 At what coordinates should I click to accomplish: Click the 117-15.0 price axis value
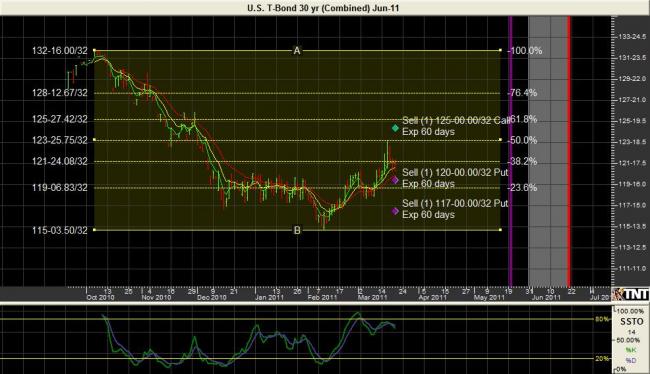click(x=632, y=205)
